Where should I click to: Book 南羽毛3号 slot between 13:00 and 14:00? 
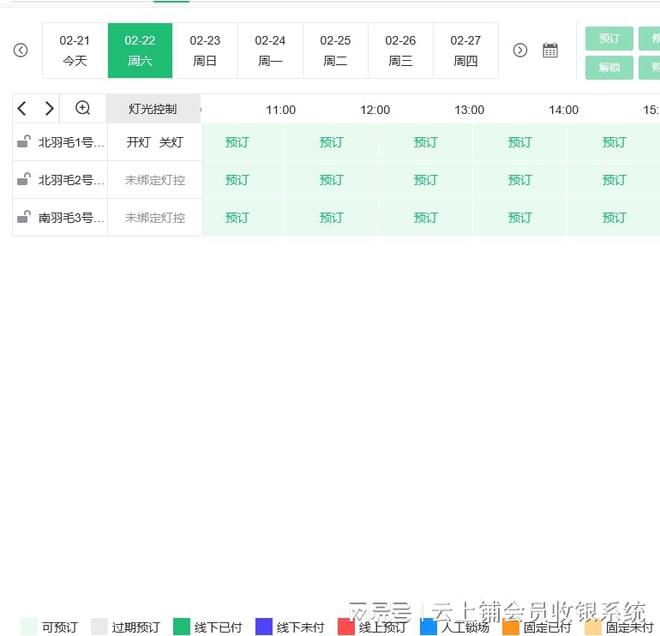(520, 218)
